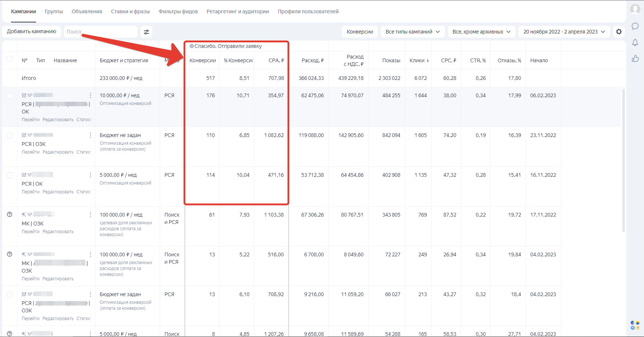Open three-dot menu for МК campaign with 516,00 CPA
Image resolution: width=644 pixels, height=337 pixels.
(91, 254)
